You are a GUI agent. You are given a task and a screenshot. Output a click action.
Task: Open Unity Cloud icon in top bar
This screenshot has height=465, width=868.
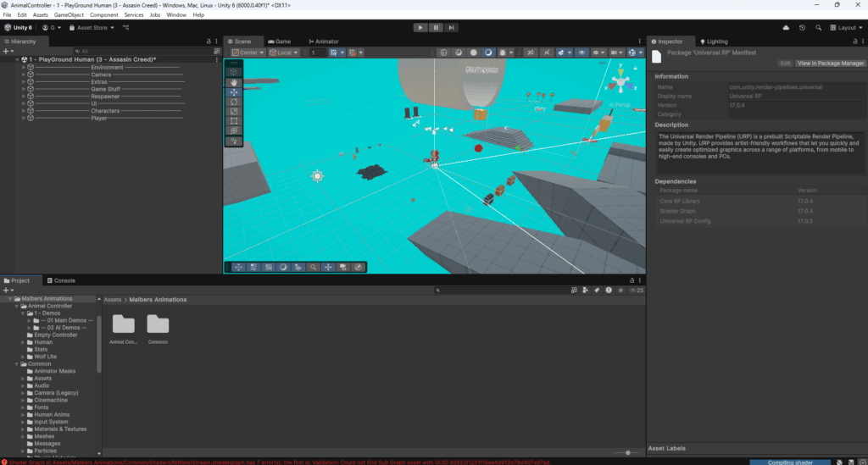click(x=786, y=28)
